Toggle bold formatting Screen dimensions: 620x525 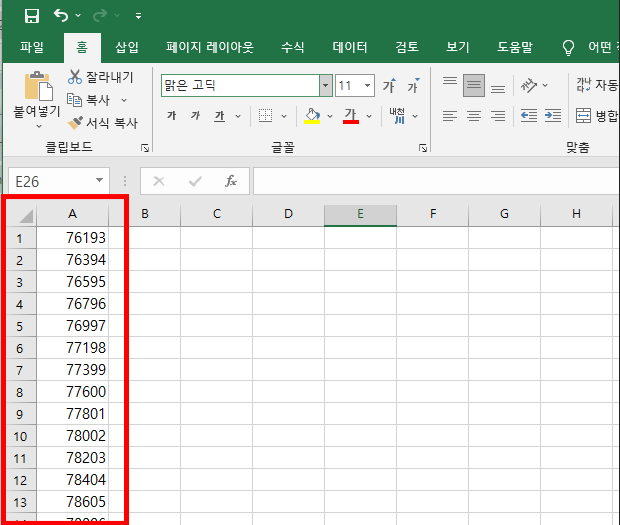coord(172,116)
